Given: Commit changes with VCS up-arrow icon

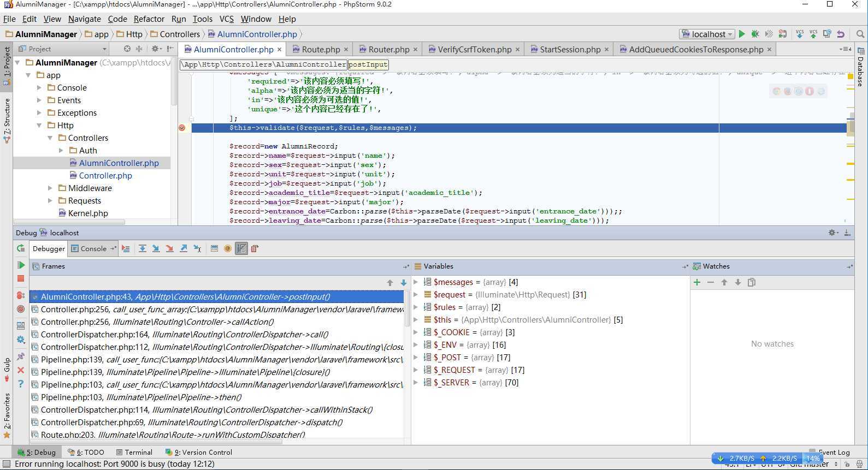Looking at the screenshot, I should [813, 34].
